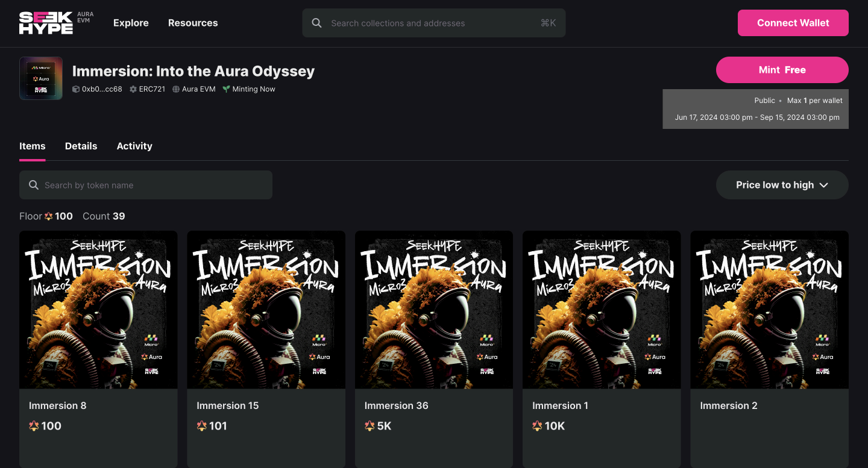Screen dimensions: 868x468
Task: Open the Resources menu
Action: pos(193,23)
